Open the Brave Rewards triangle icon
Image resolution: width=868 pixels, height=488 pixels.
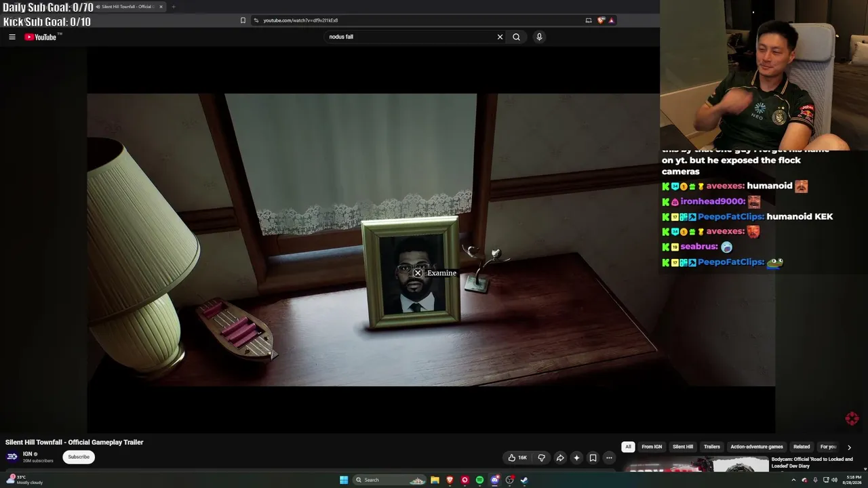pos(611,20)
